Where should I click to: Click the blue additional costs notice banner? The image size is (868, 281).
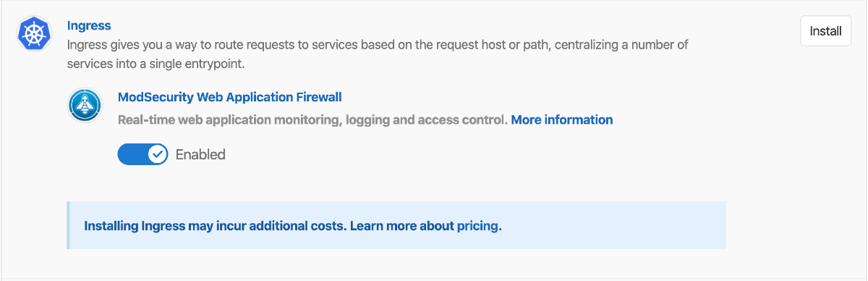(396, 225)
